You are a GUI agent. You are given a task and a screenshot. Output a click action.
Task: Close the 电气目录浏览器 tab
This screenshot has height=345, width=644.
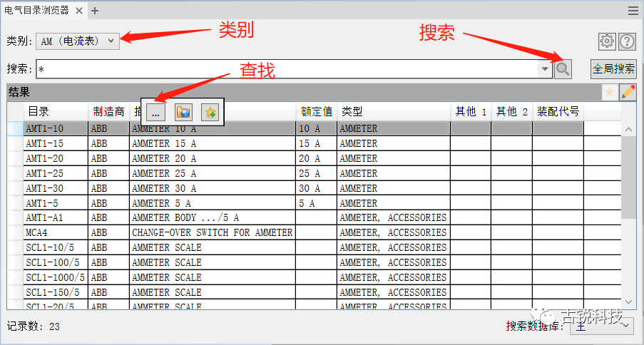[x=79, y=11]
